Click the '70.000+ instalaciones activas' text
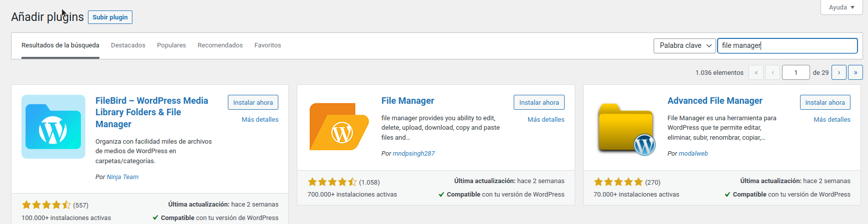This screenshot has height=224, width=868. [x=636, y=195]
